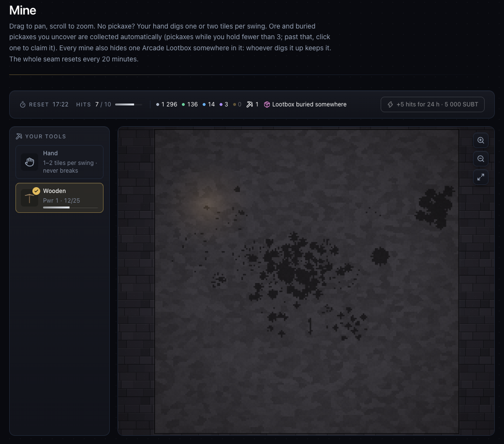Click the zoom out magnifier icon

(x=480, y=159)
